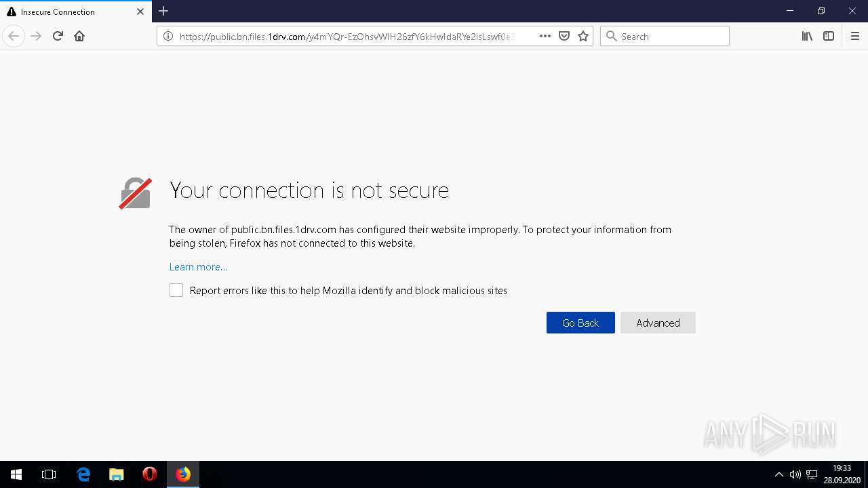Show hidden system tray icons
The height and width of the screenshot is (488, 868).
click(779, 474)
